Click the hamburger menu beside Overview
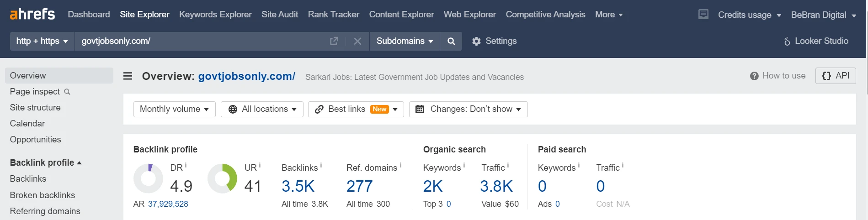This screenshot has height=220, width=868. [x=128, y=76]
